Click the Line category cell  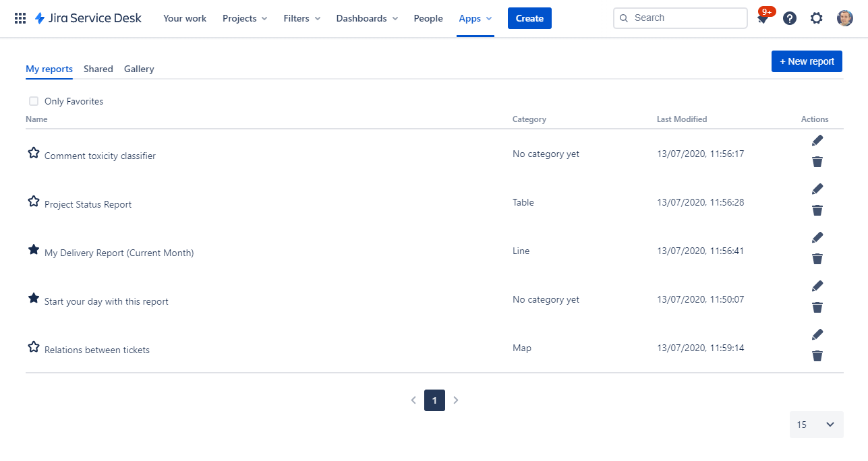521,251
